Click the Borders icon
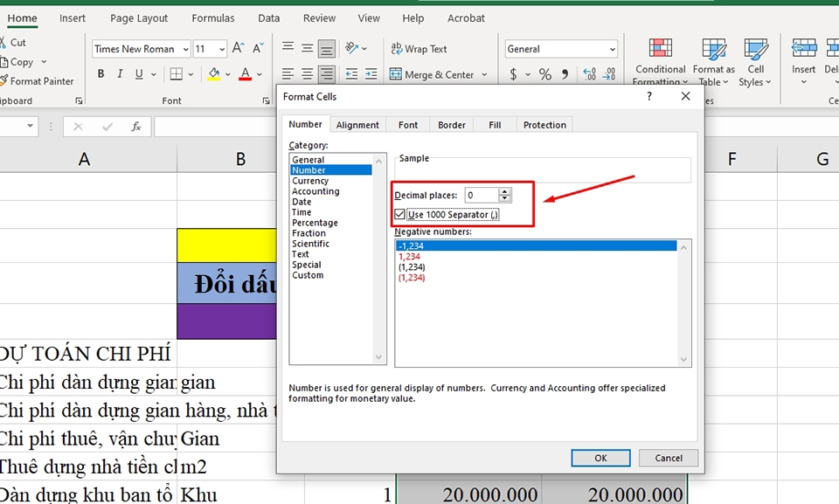This screenshot has width=839, height=504. click(x=176, y=74)
